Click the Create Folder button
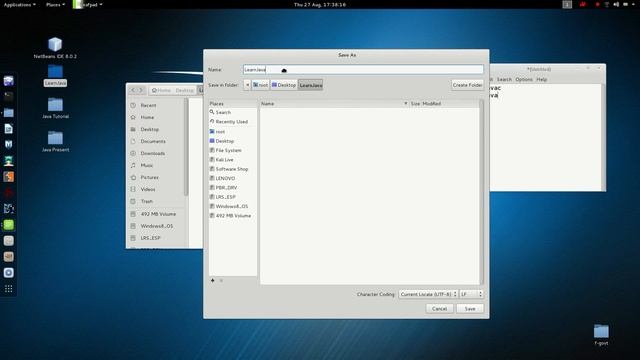The image size is (640, 360). click(467, 85)
